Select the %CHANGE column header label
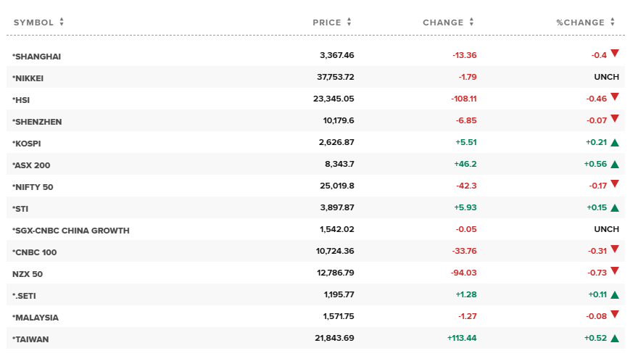 coord(580,22)
